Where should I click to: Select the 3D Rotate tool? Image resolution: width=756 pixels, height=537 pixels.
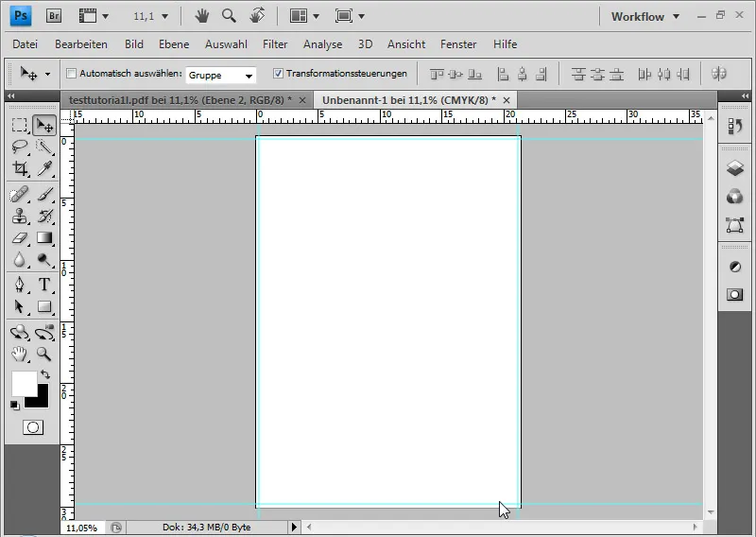19,333
